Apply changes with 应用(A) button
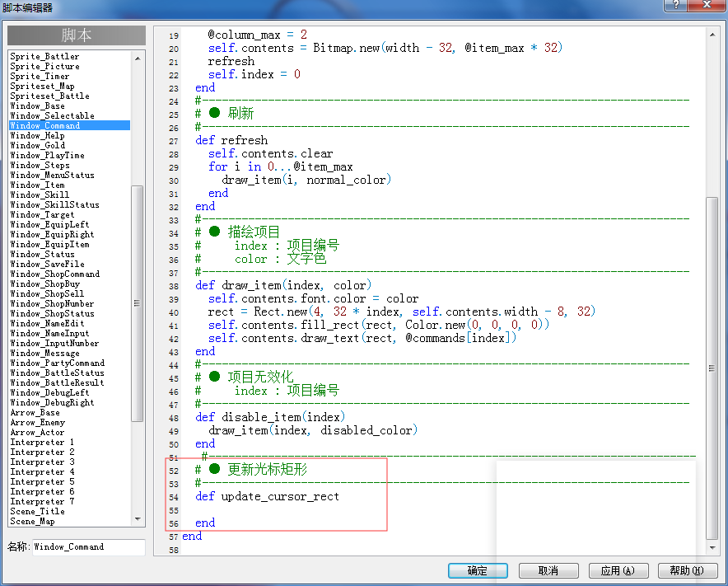Image resolution: width=728 pixels, height=586 pixels. (x=618, y=570)
